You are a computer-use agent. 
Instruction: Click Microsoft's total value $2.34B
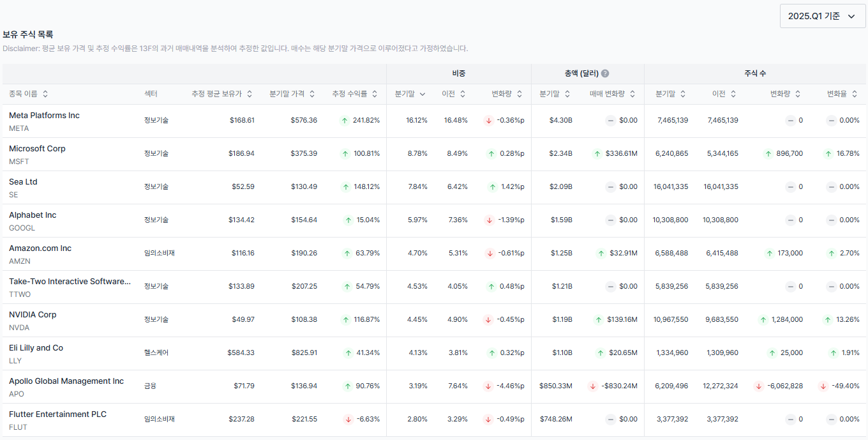coord(561,153)
